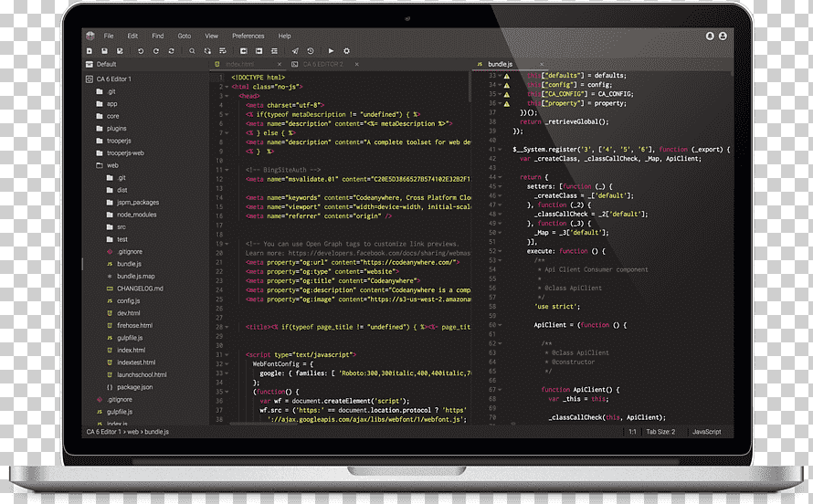Viewport: 813px width, 504px height.
Task: Close the index.html tab
Action: pos(280,64)
